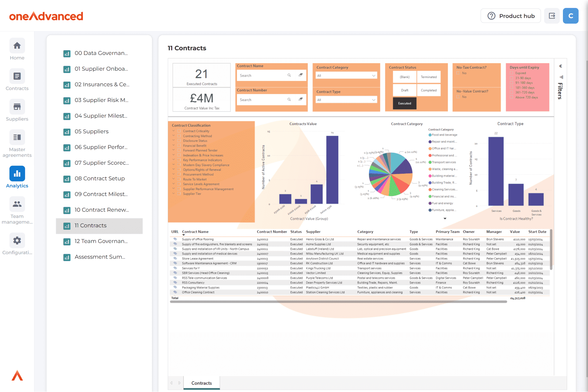Click the eraser icon for Contract Name

pyautogui.click(x=300, y=75)
